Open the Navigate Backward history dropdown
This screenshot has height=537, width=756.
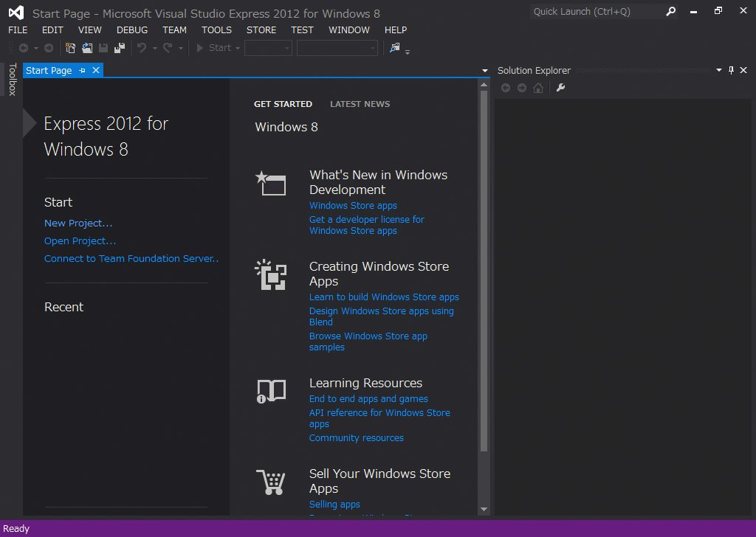pyautogui.click(x=35, y=48)
